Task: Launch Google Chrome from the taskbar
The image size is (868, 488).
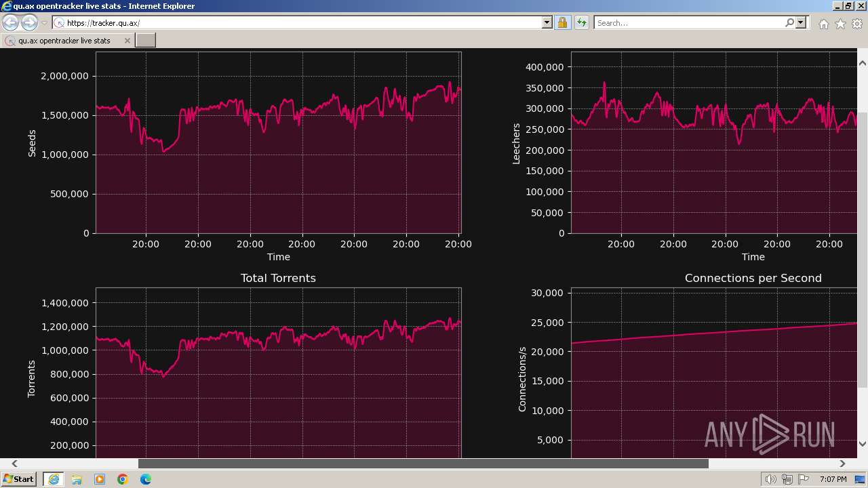Action: [123, 479]
